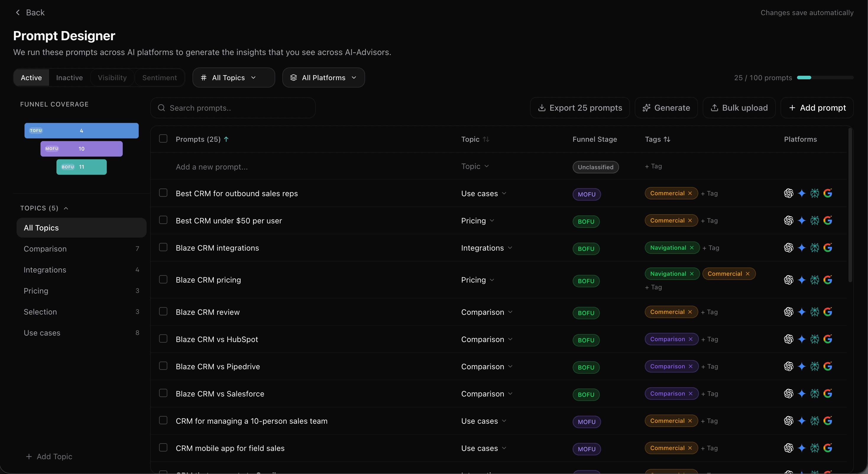Click the Bulk upload button
Screen dimensions: 868x474
click(739, 108)
